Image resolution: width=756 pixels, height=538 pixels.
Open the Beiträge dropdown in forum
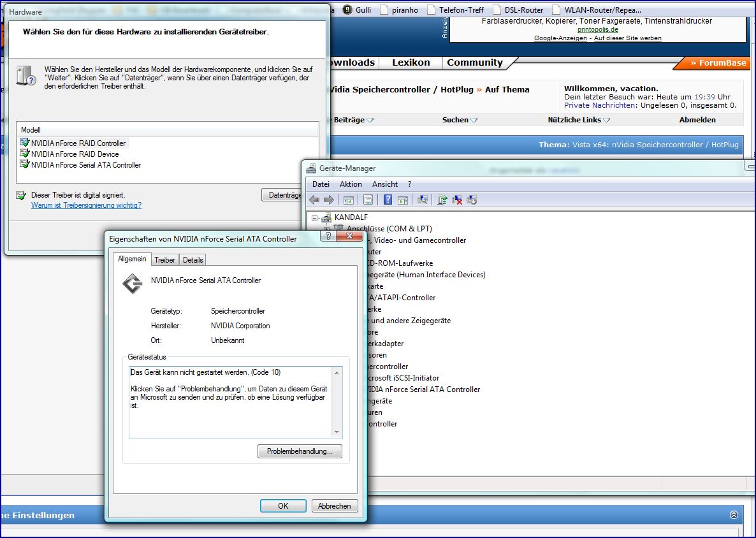pos(353,120)
